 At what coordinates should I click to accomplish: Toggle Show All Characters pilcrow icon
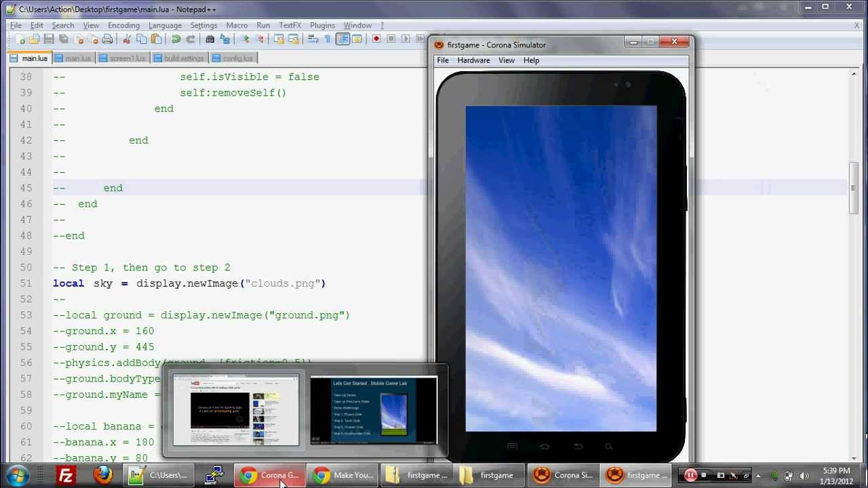pyautogui.click(x=328, y=39)
